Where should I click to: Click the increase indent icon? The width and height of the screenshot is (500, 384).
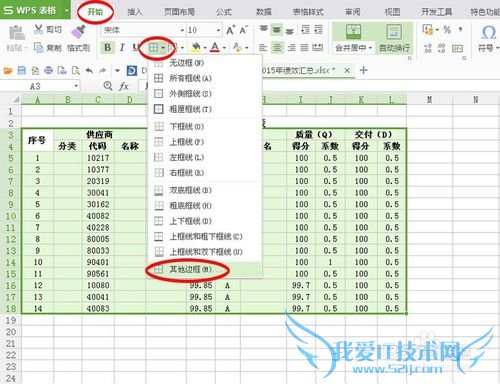coord(319,29)
